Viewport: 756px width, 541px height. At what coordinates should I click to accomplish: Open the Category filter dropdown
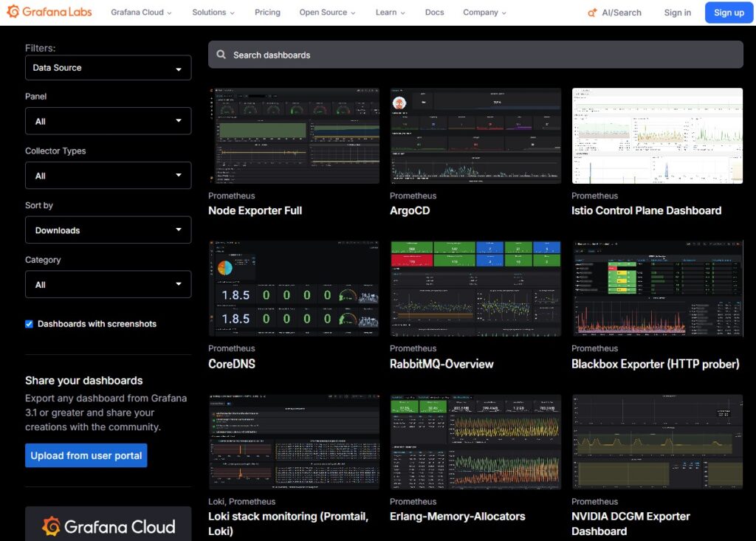[x=108, y=284]
